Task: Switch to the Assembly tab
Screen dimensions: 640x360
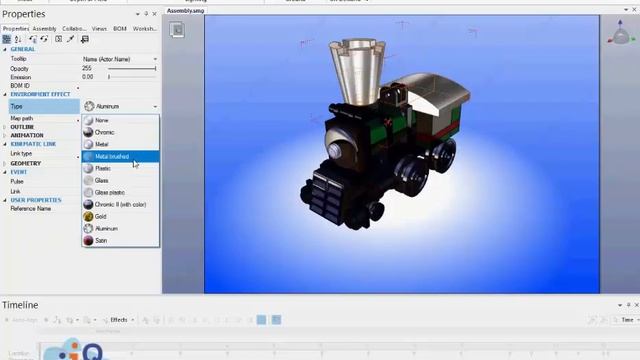Action: tap(44, 29)
